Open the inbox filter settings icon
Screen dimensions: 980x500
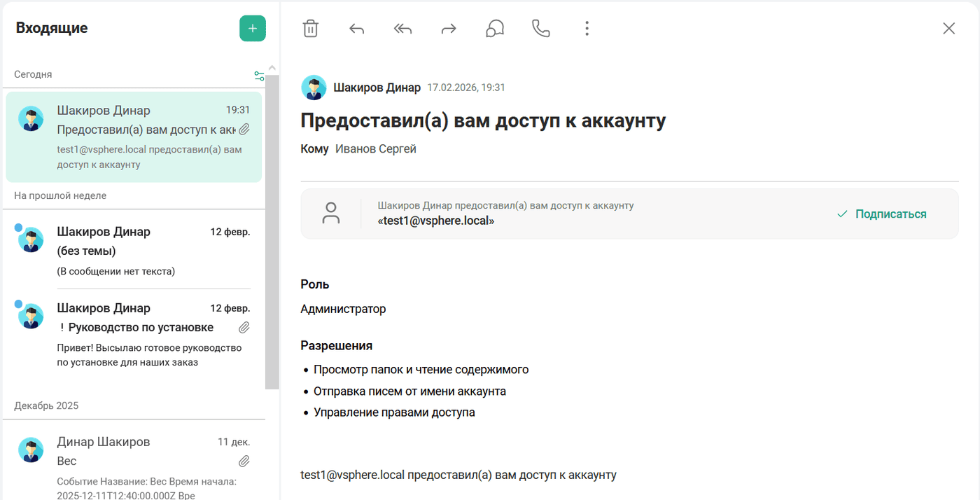(x=259, y=76)
